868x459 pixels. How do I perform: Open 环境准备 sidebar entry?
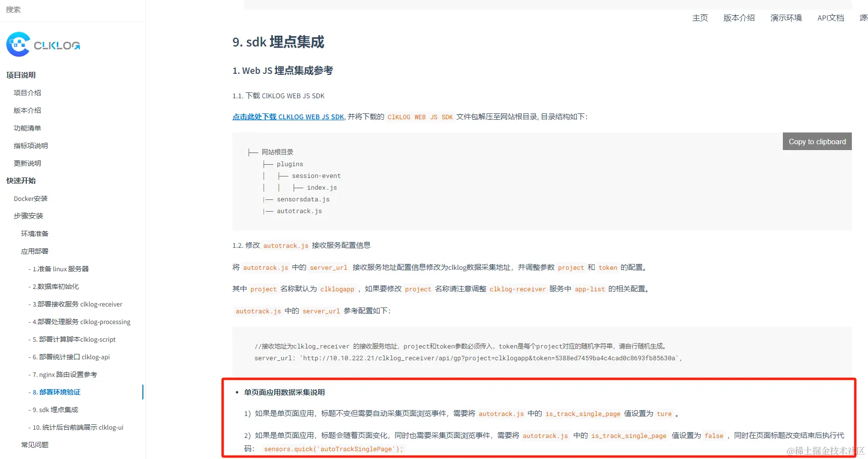[x=35, y=234]
